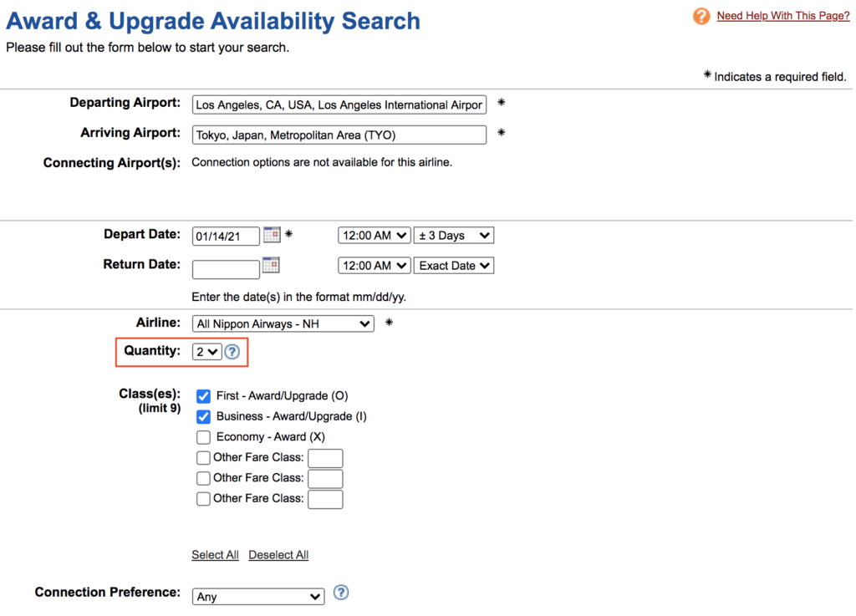Click the empty Return Date field

[x=226, y=269]
